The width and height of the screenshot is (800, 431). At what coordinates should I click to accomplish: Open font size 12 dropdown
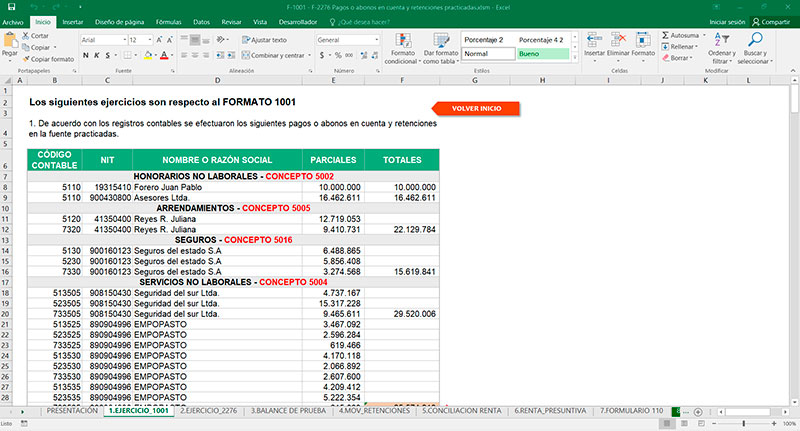(x=149, y=40)
